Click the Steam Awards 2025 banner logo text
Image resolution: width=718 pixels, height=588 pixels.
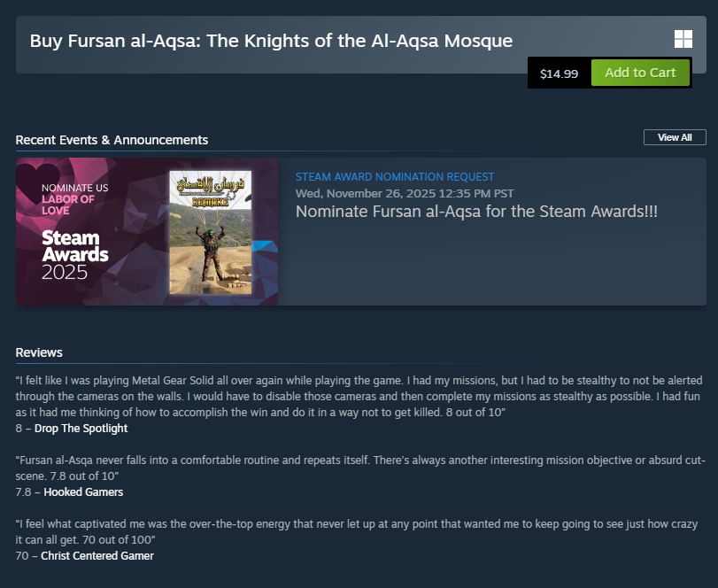click(75, 255)
